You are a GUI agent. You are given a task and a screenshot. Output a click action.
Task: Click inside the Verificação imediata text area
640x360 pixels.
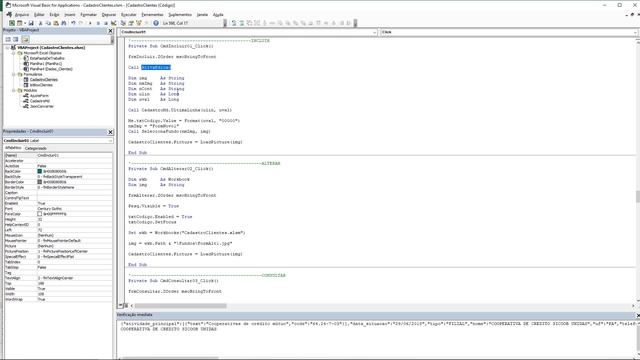[376, 339]
